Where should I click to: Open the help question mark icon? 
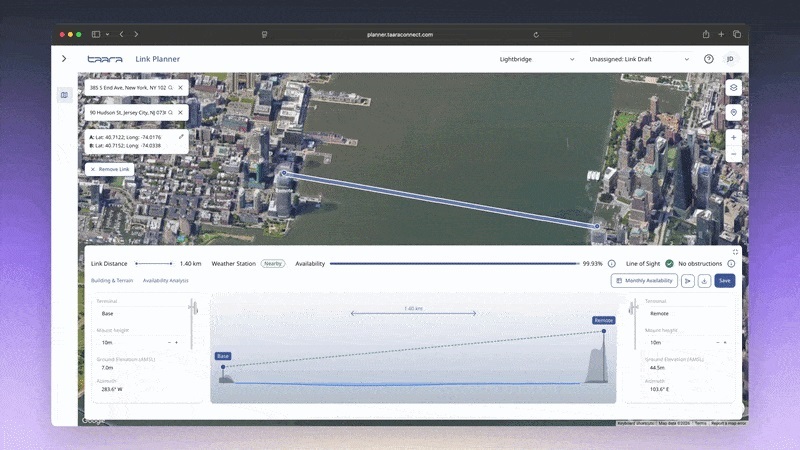pos(709,59)
